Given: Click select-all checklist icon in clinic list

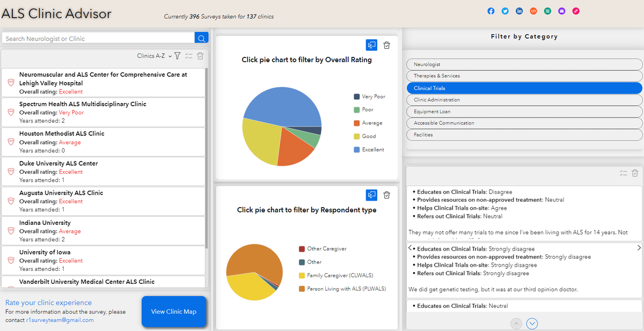Looking at the screenshot, I should pyautogui.click(x=188, y=56).
